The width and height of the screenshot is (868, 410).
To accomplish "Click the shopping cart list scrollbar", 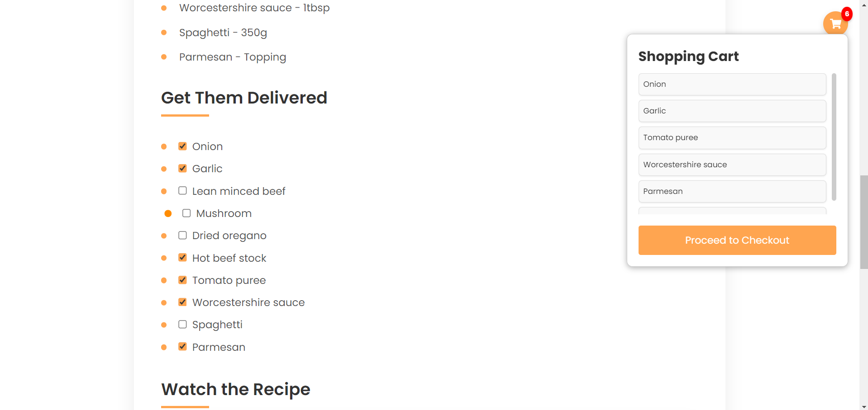I will coord(834,137).
